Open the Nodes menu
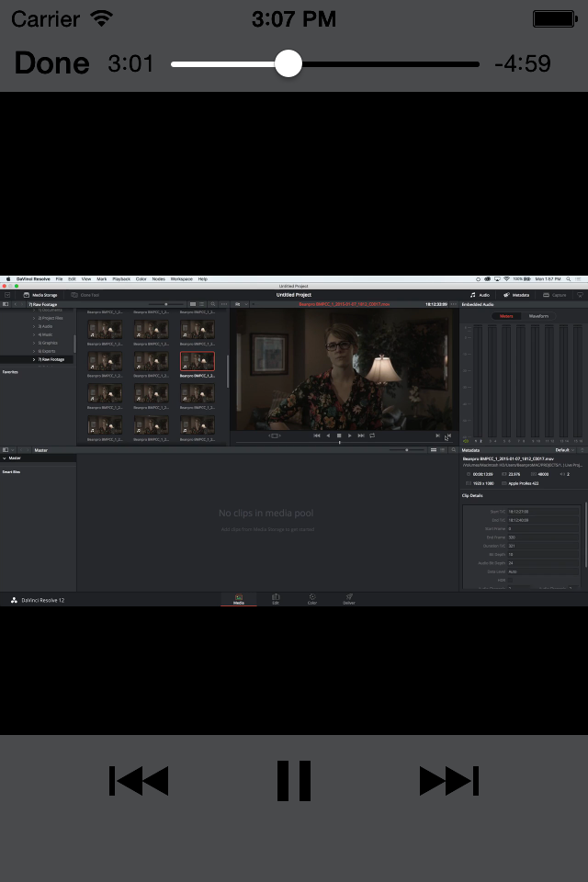This screenshot has width=588, height=882. pyautogui.click(x=159, y=279)
